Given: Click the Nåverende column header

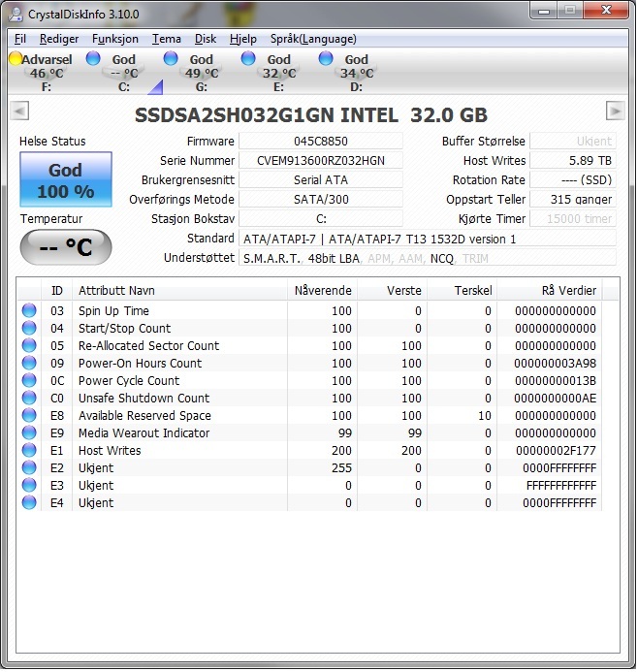Looking at the screenshot, I should (x=322, y=290).
